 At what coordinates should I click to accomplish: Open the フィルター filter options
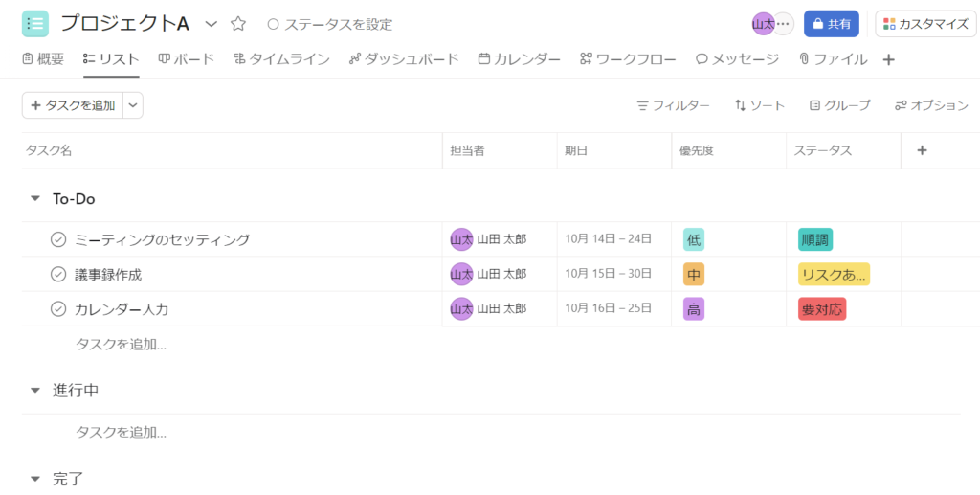[673, 105]
